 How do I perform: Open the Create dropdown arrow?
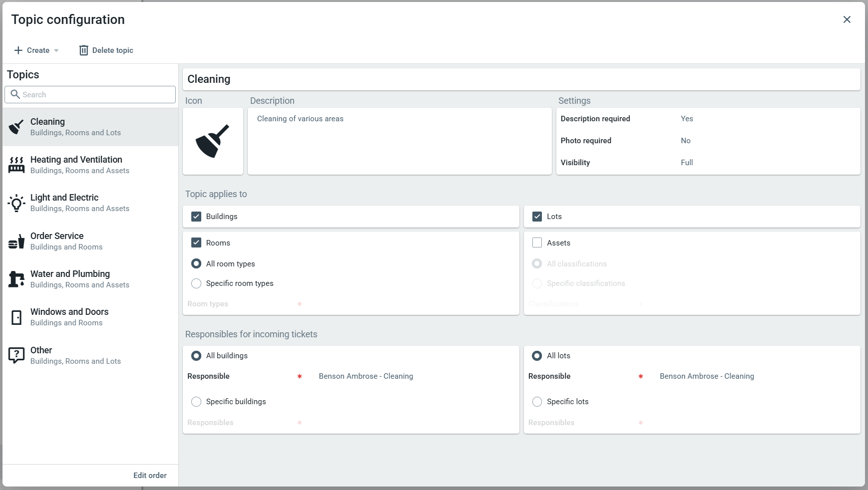coord(56,50)
